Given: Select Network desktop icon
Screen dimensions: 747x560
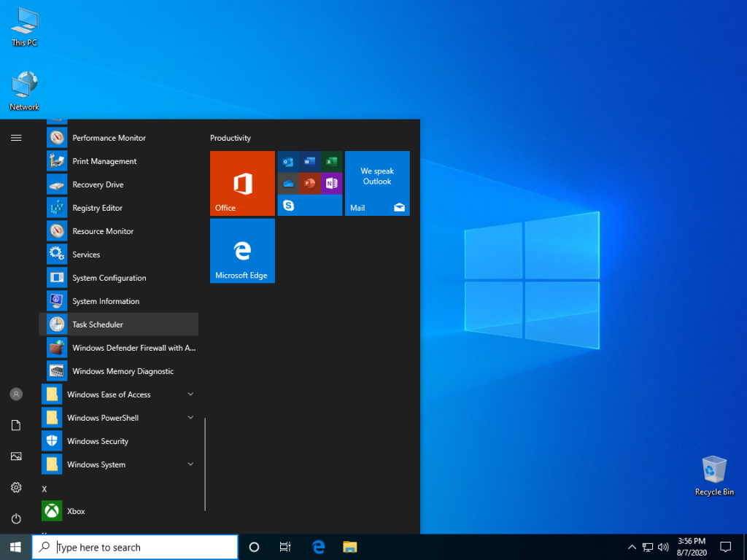Looking at the screenshot, I should pyautogui.click(x=24, y=91).
